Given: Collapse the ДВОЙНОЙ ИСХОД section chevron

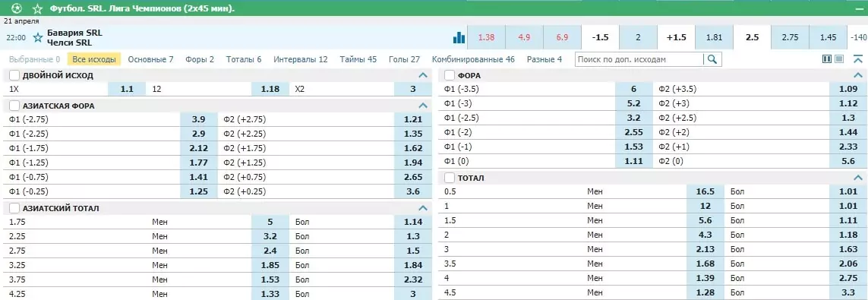Looking at the screenshot, I should (x=423, y=75).
